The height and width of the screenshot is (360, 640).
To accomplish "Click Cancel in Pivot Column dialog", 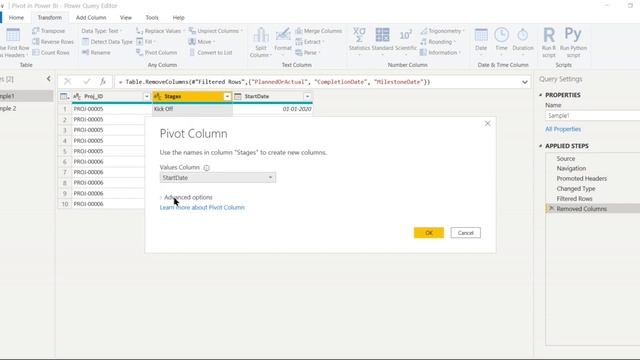I will (x=465, y=233).
